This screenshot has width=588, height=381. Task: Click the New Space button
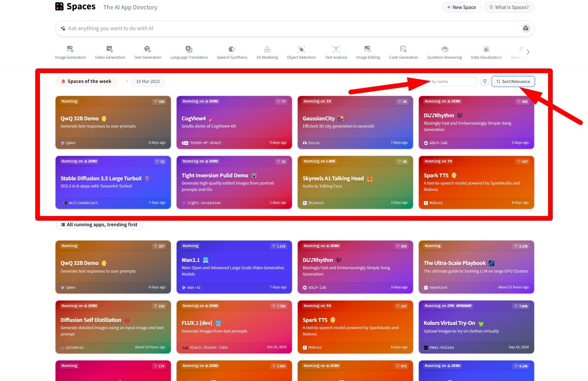click(461, 7)
